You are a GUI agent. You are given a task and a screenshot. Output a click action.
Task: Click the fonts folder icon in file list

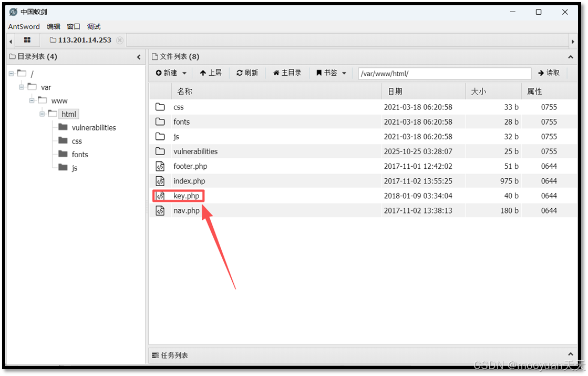tap(160, 121)
